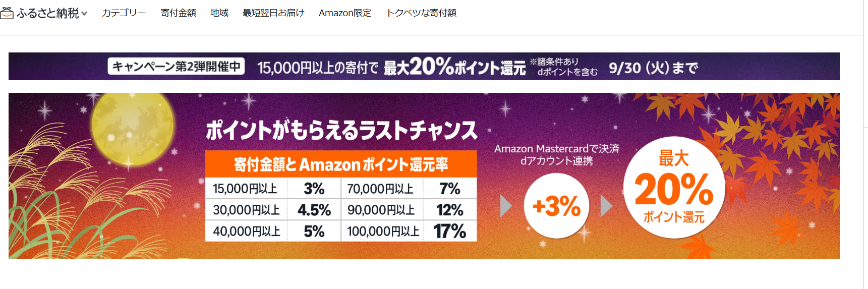
Task: Select the large 最大20%ポイント還元 circle
Action: click(674, 188)
